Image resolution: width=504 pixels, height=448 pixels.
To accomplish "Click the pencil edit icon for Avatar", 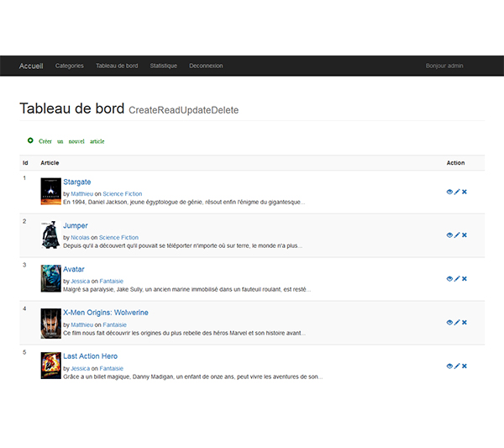I will tap(457, 279).
